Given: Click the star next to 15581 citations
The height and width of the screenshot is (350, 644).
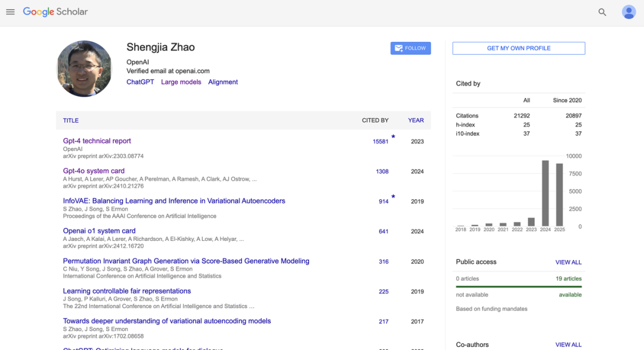Looking at the screenshot, I should 393,137.
